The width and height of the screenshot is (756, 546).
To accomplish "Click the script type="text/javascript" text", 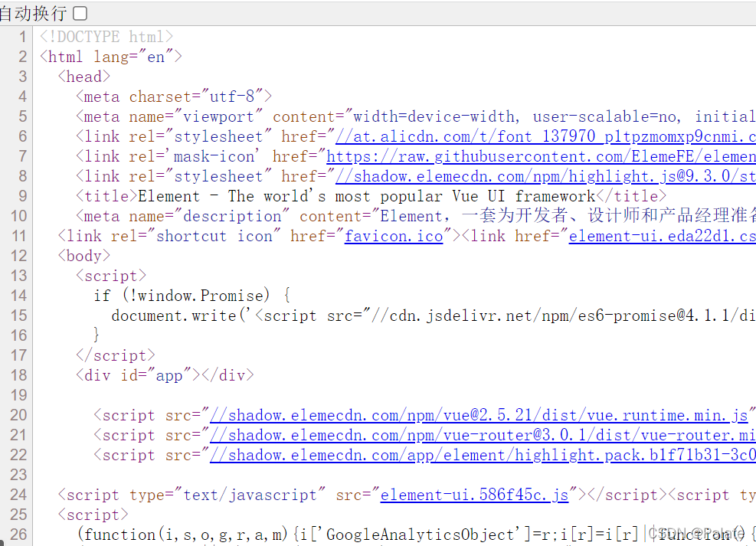I will [x=191, y=495].
